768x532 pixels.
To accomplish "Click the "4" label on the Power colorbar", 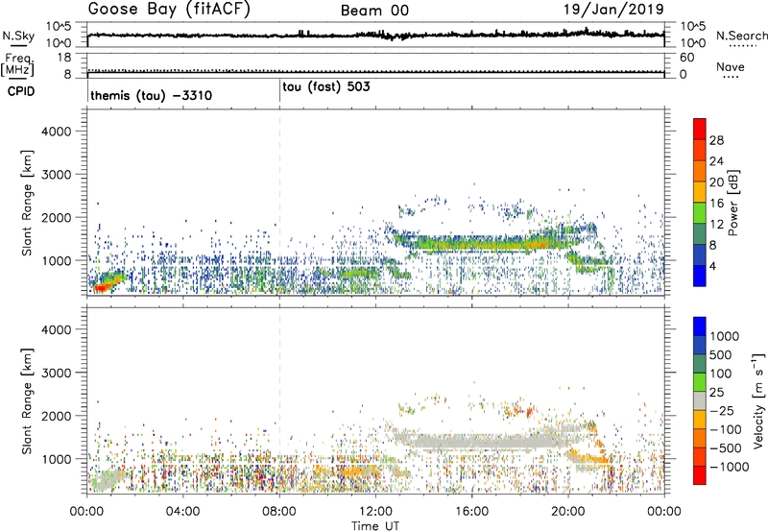I will (713, 266).
